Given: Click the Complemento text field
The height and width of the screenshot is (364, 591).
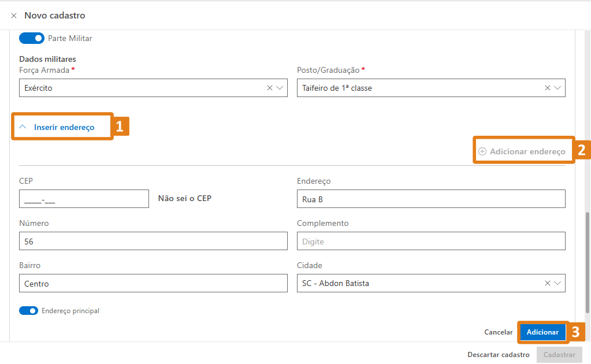Looking at the screenshot, I should tap(430, 242).
